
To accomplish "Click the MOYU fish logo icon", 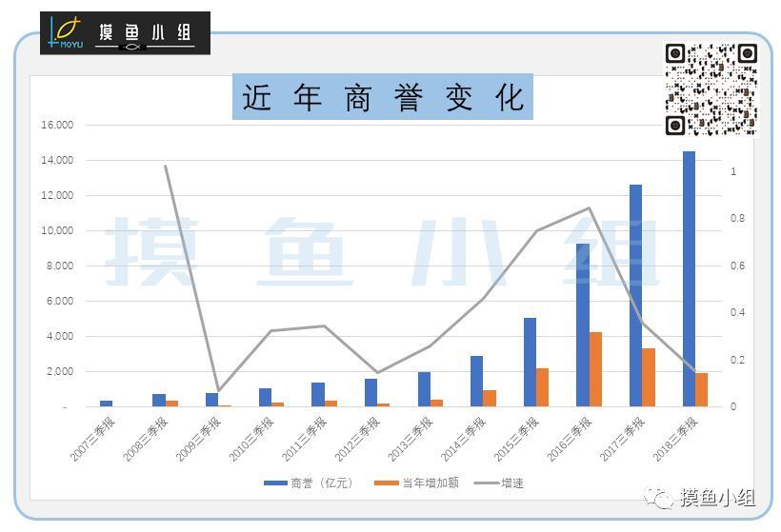I will (x=67, y=32).
